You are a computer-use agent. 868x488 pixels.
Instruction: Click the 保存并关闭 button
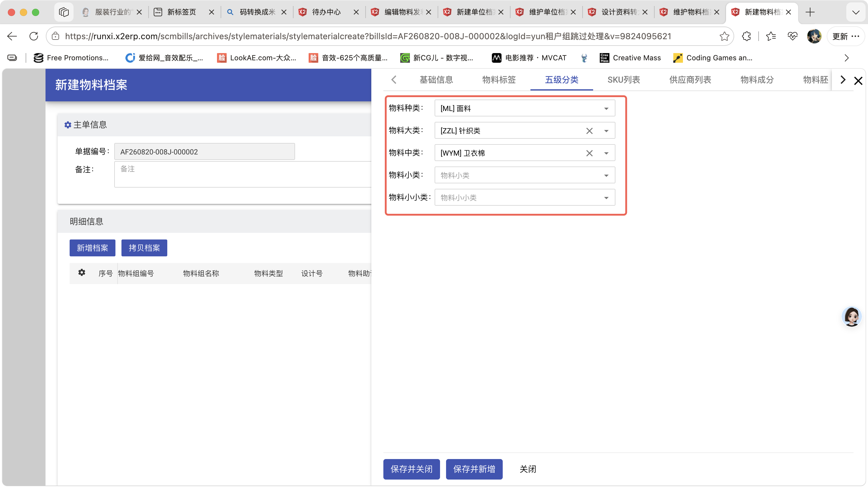pyautogui.click(x=411, y=469)
